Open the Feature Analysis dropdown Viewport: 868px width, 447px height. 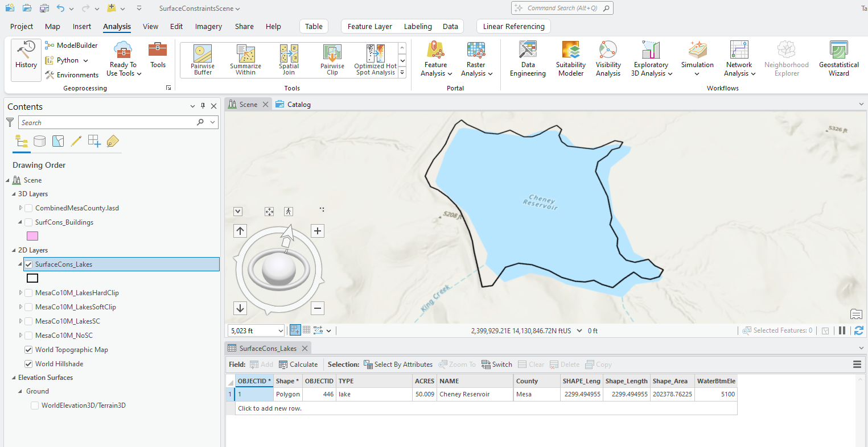pyautogui.click(x=436, y=59)
